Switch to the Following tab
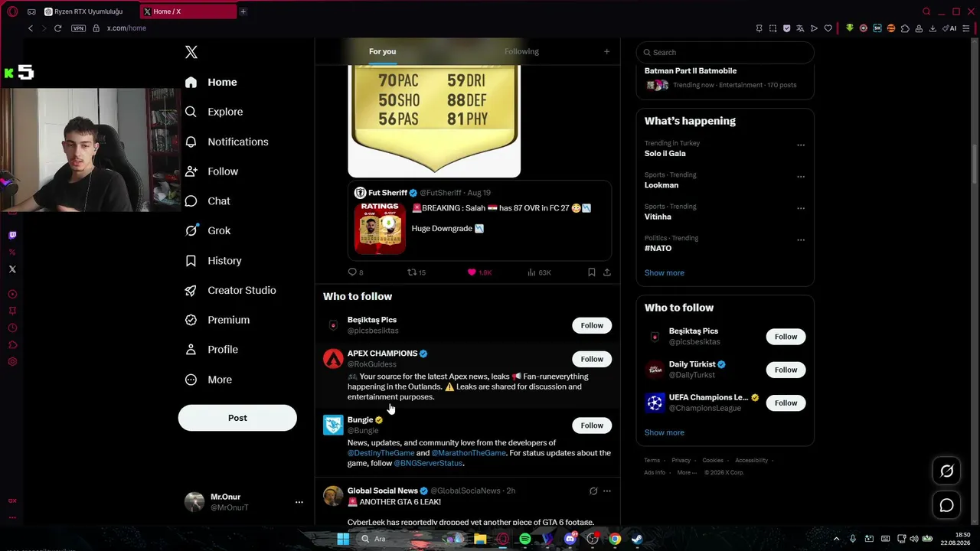The height and width of the screenshot is (551, 980). (x=521, y=51)
